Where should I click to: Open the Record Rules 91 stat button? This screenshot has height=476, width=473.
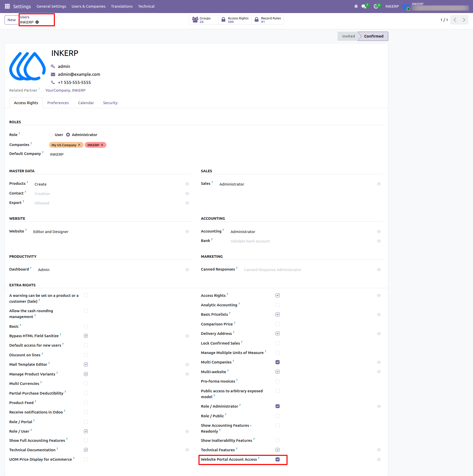pyautogui.click(x=268, y=20)
